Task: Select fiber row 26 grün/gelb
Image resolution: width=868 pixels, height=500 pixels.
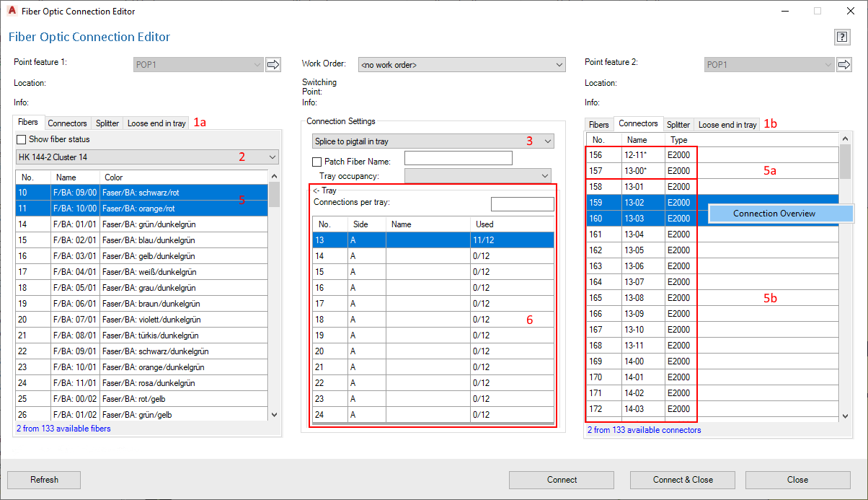Action: pyautogui.click(x=142, y=415)
